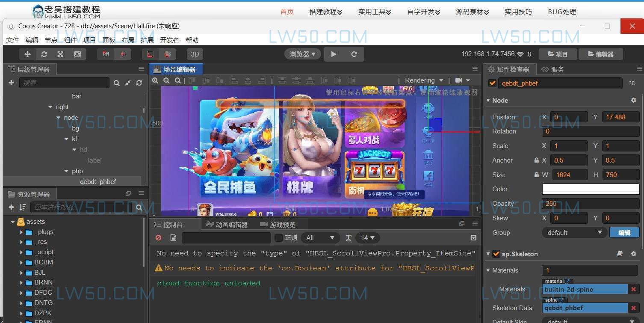Screen dimensions: 644x323
Task: Add a node in hierarchy panel
Action: (11, 83)
